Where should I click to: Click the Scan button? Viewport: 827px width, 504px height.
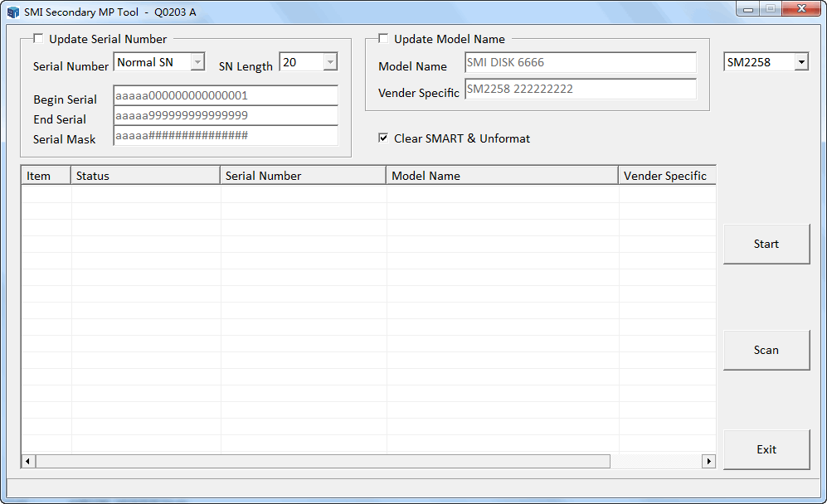(x=766, y=350)
